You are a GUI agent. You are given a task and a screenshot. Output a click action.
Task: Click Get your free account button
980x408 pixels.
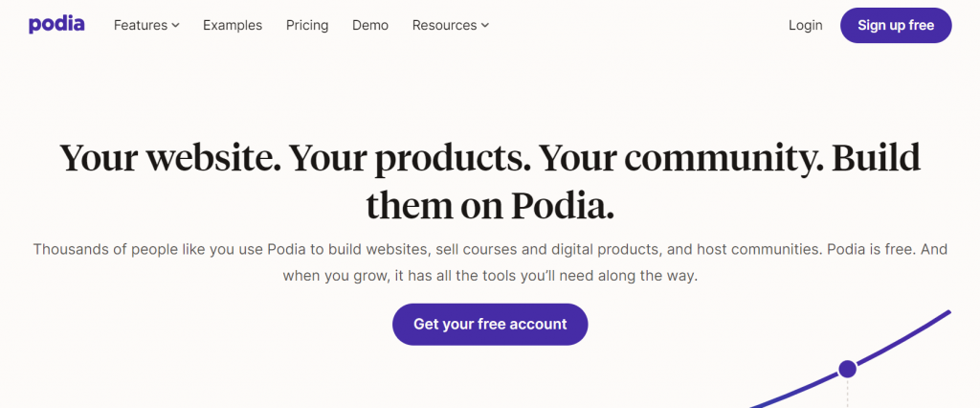490,324
